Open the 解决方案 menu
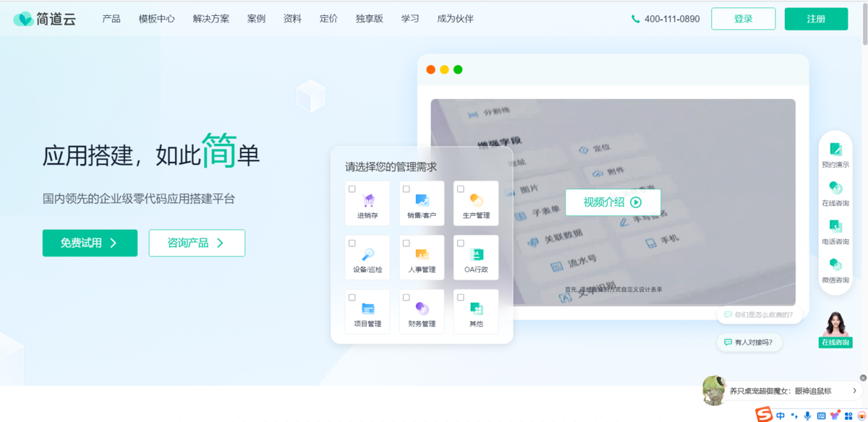The image size is (868, 422). 211,19
